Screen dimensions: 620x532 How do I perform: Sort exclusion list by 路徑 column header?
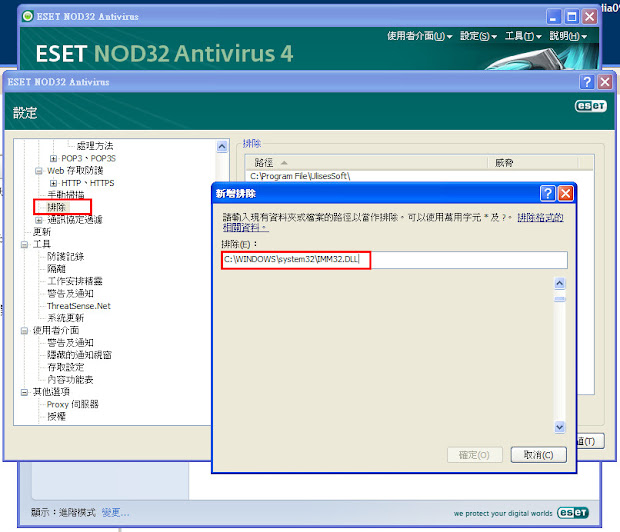tap(366, 163)
